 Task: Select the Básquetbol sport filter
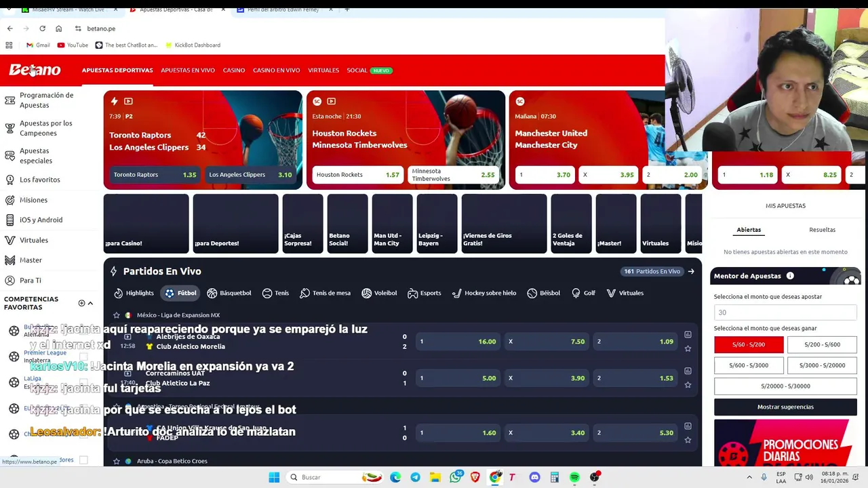pyautogui.click(x=229, y=293)
